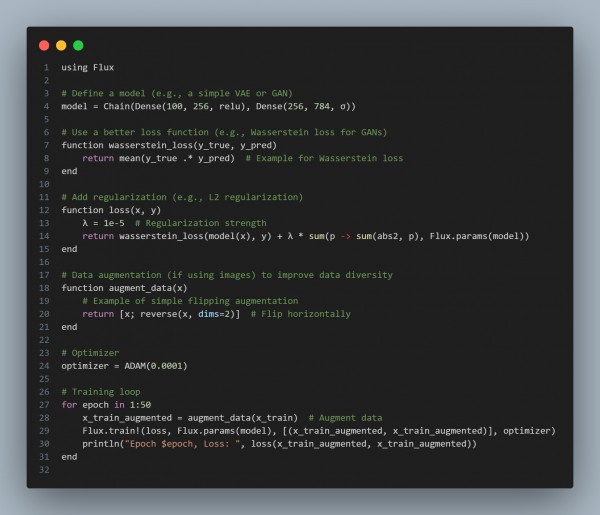
Task: Click 'function loss(x, y)' on line 12
Action: 111,210
